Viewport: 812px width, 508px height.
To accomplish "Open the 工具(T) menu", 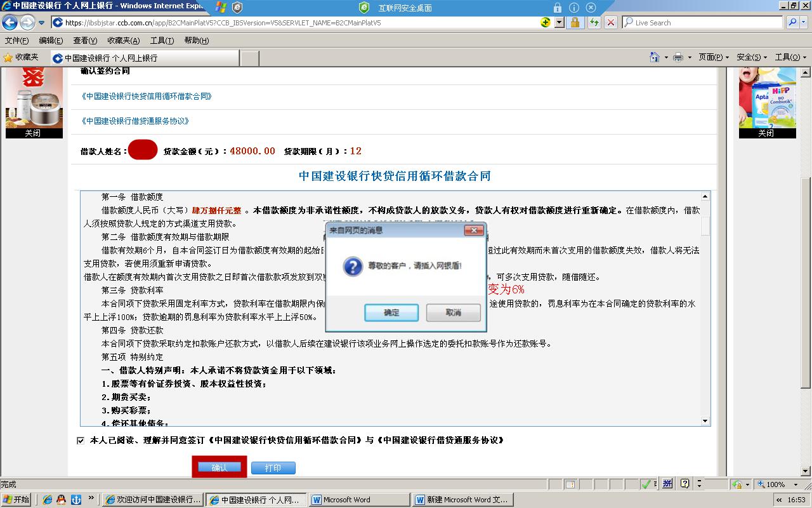I will (162, 40).
